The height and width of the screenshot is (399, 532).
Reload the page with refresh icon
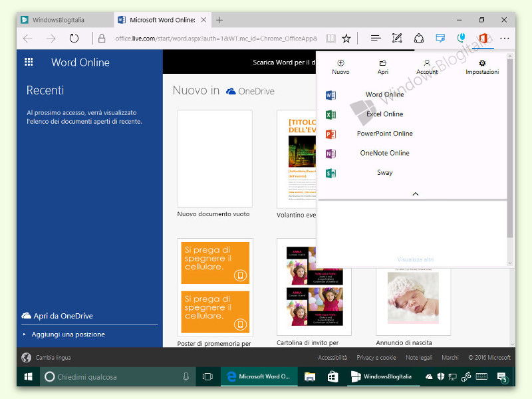coord(74,39)
